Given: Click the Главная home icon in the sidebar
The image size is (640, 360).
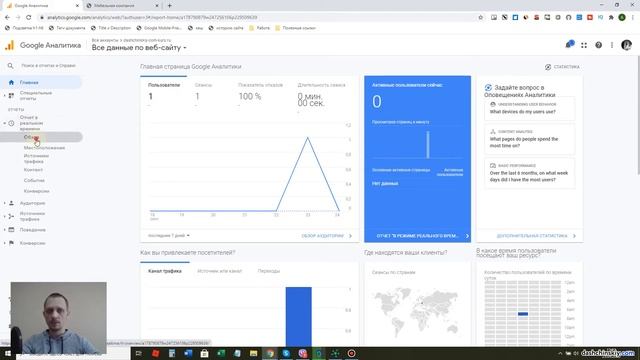Looking at the screenshot, I should coord(11,82).
